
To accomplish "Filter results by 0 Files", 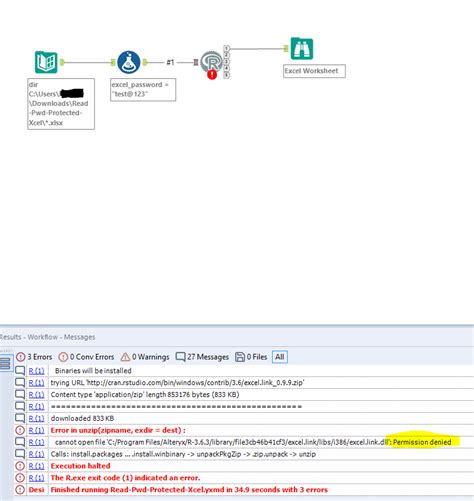I will tap(251, 357).
